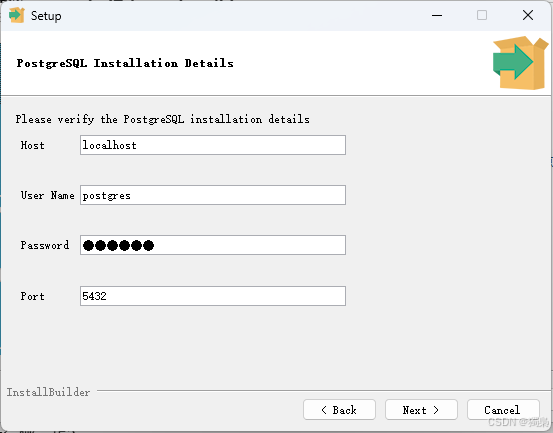
Task: Proceed with the Next button
Action: pos(421,410)
